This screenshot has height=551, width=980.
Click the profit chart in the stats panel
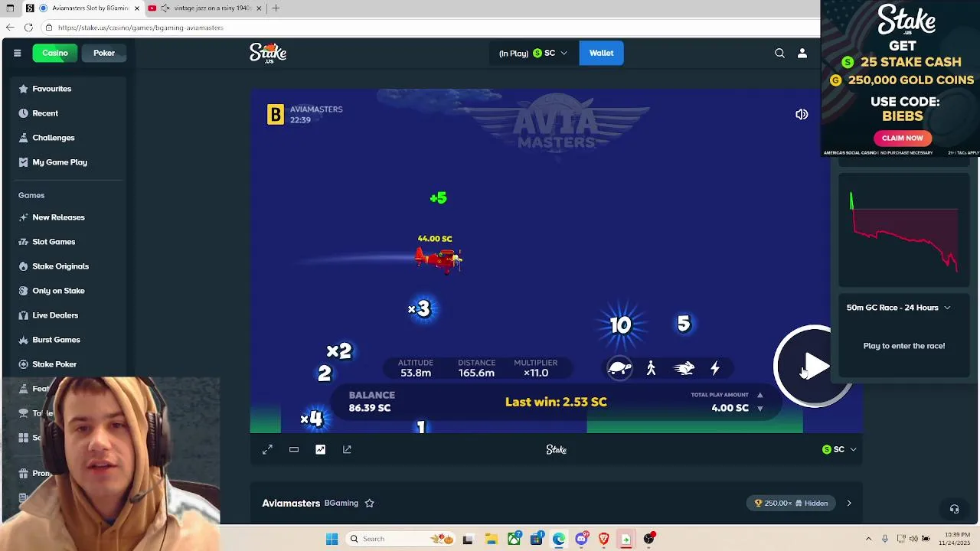tap(903, 230)
